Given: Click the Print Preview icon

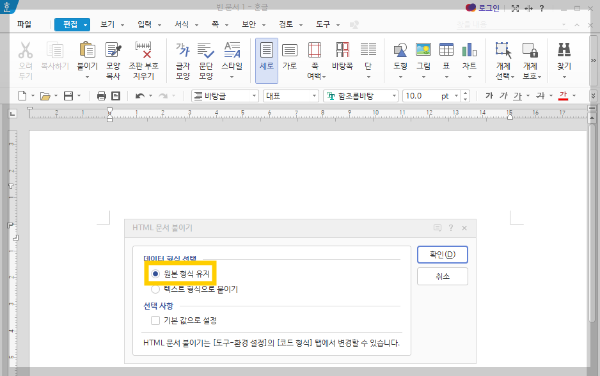Looking at the screenshot, I should [x=116, y=96].
